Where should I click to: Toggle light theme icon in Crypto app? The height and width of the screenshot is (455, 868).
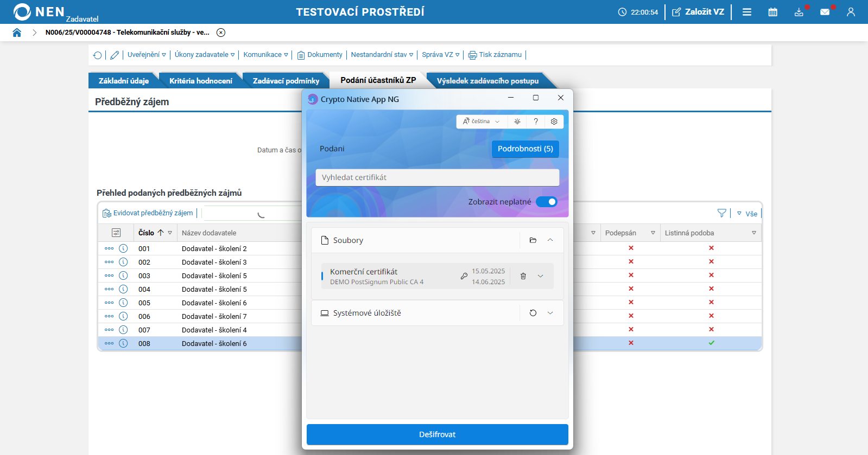tap(517, 121)
